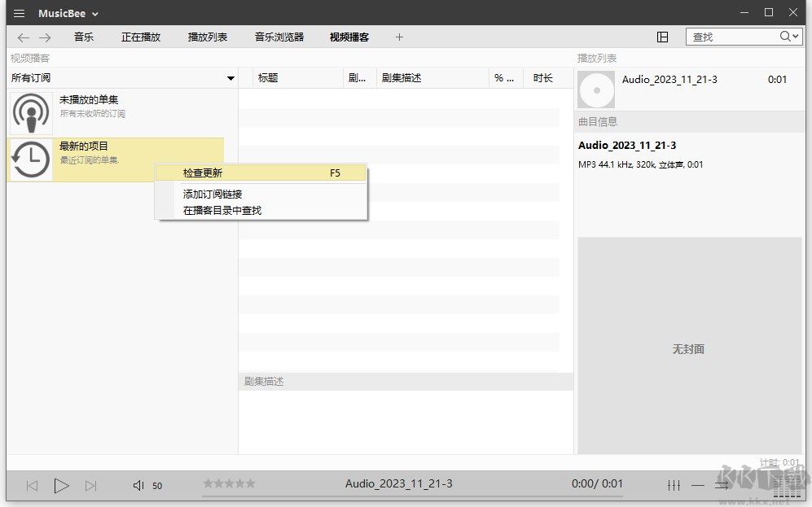812x507 pixels.
Task: Open the equalizer icon in the bottom bar
Action: click(674, 484)
